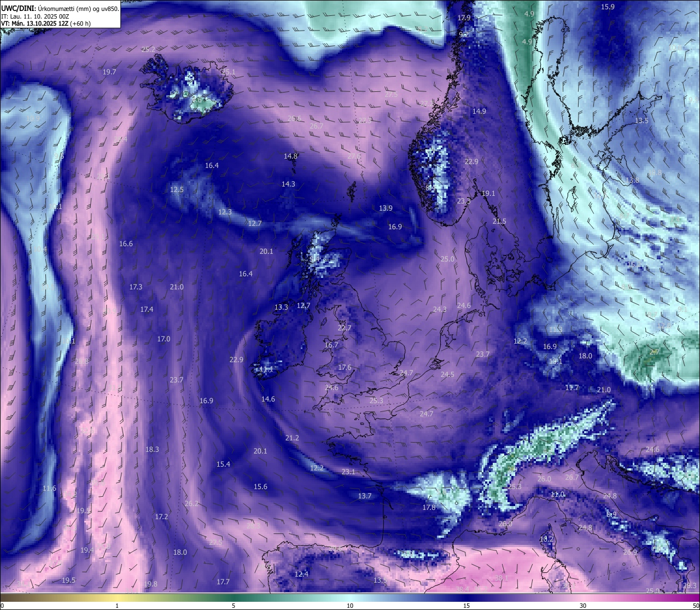Click the 14.9 value over Norway
The height and width of the screenshot is (610, 700).
(x=479, y=111)
